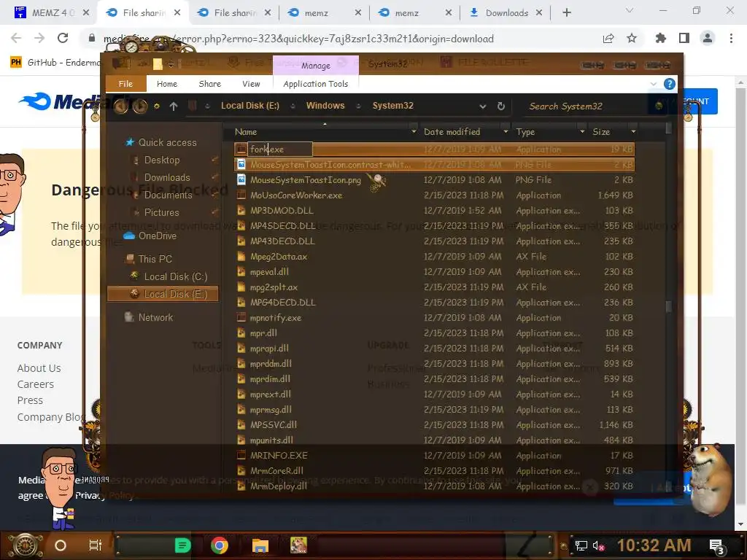Viewport: 747px width, 560px height.
Task: Click the fork.exe rename text field
Action: 280,149
